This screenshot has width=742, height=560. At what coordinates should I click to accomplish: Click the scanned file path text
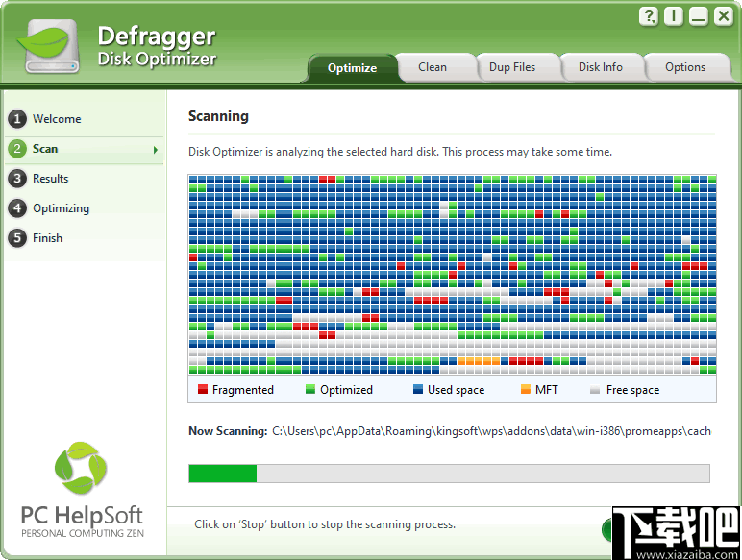491,431
